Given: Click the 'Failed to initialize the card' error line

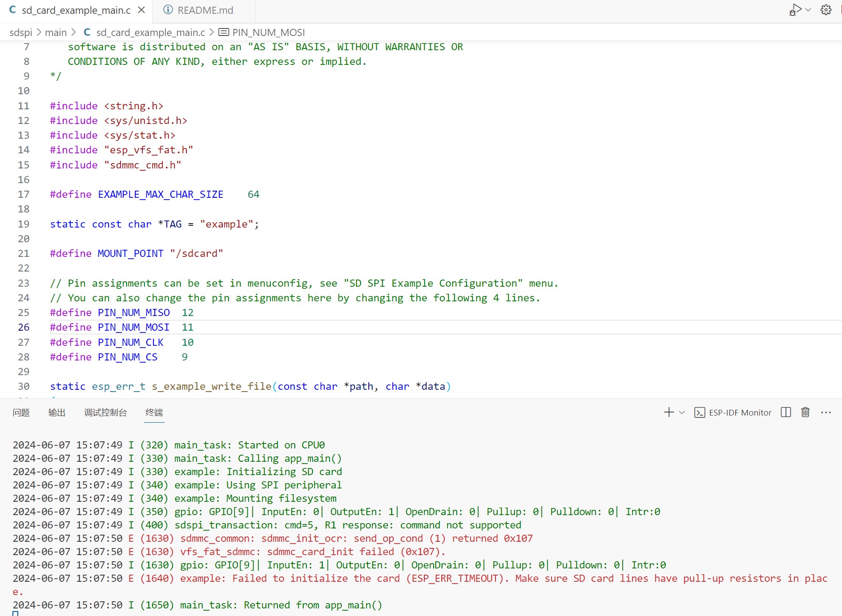Looking at the screenshot, I should (420, 585).
